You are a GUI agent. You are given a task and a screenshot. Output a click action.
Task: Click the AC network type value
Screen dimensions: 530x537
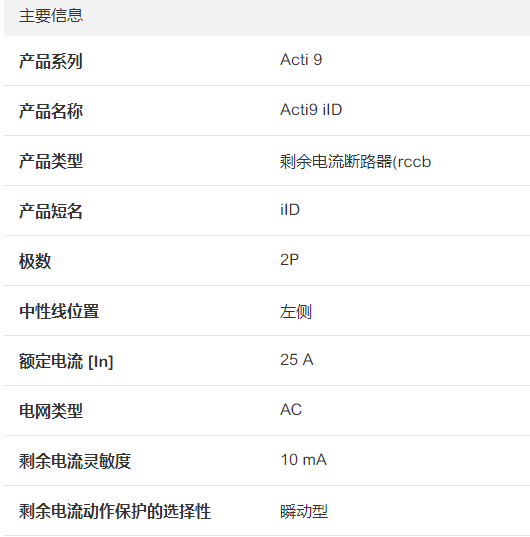click(x=291, y=410)
